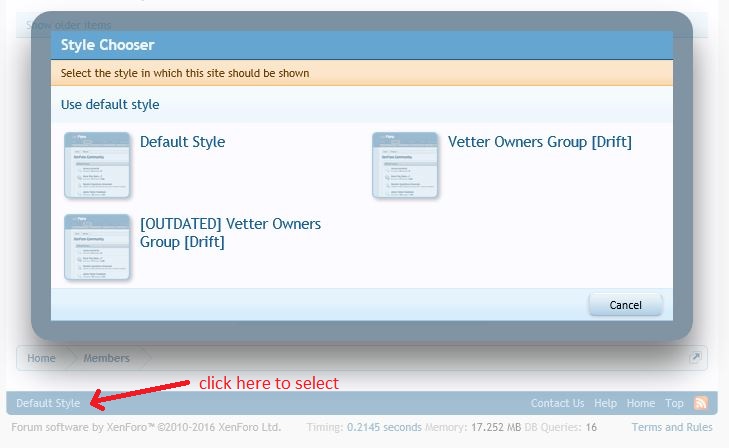
Task: Click the RSS feed icon in footer
Action: click(x=700, y=403)
